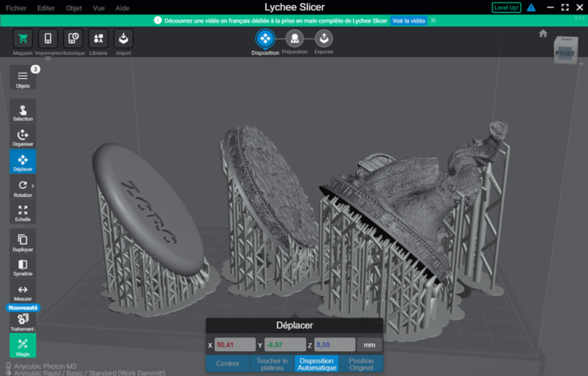
Task: Expand the Rotation tool submenu arrow
Action: click(x=33, y=186)
